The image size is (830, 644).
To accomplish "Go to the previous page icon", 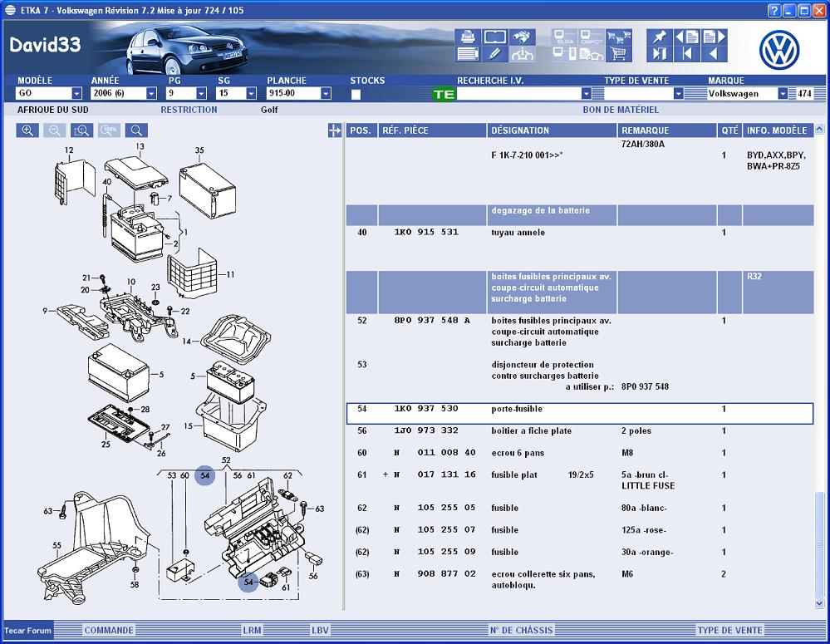I will point(686,37).
